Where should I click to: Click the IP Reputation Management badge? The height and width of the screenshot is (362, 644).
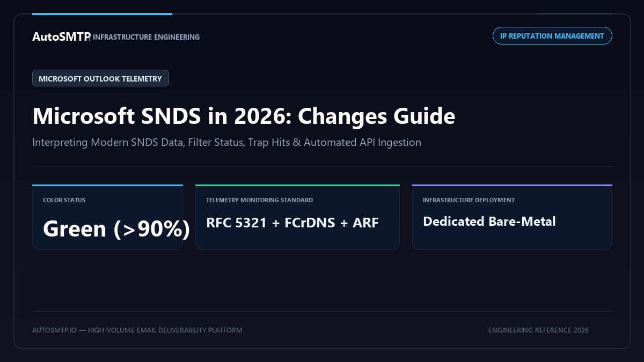coord(552,36)
